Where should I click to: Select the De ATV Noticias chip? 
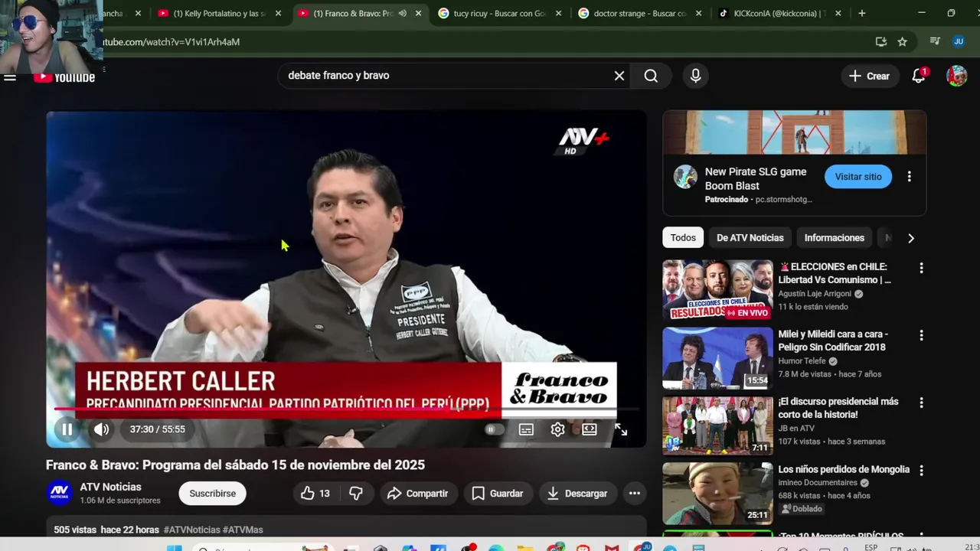[x=750, y=238]
